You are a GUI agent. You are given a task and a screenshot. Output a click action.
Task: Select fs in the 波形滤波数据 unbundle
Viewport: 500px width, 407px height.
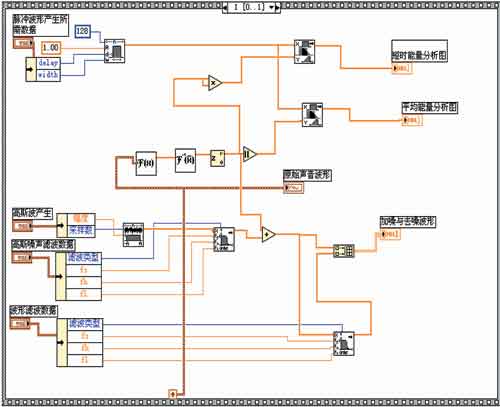coord(85,336)
